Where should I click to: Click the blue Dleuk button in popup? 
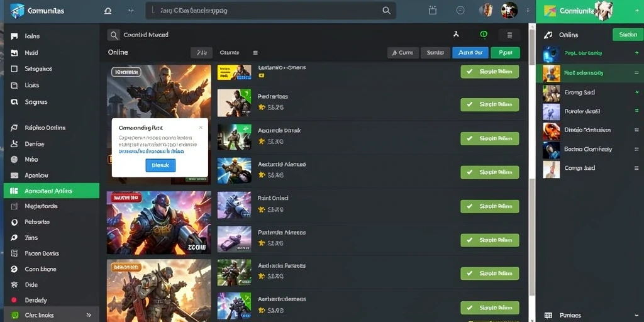(x=160, y=165)
